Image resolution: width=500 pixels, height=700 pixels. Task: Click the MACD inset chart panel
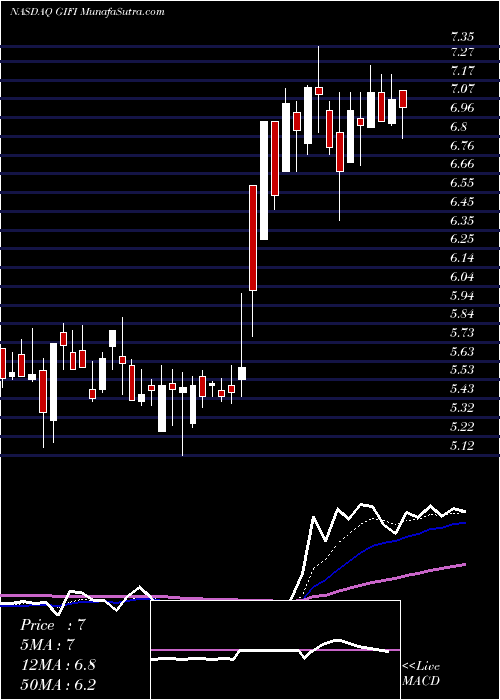click(x=276, y=650)
